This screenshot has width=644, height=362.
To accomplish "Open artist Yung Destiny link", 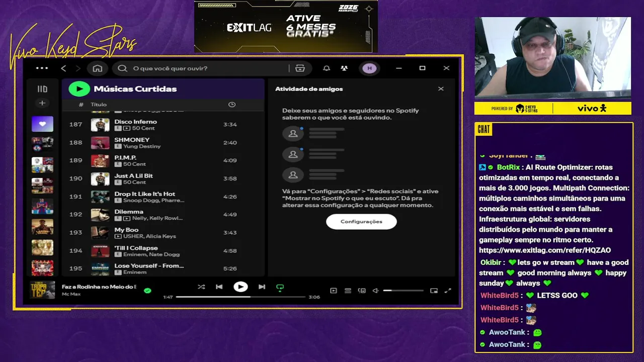I will pos(142,146).
